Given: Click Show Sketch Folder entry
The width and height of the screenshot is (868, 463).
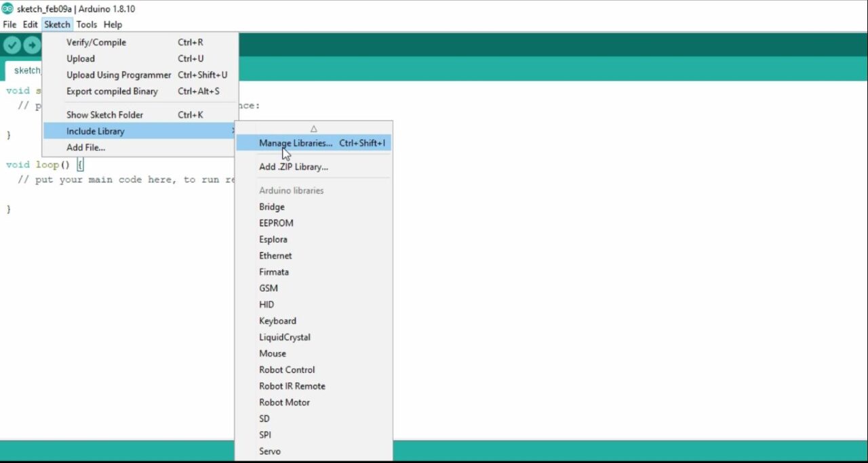Looking at the screenshot, I should pos(140,115).
